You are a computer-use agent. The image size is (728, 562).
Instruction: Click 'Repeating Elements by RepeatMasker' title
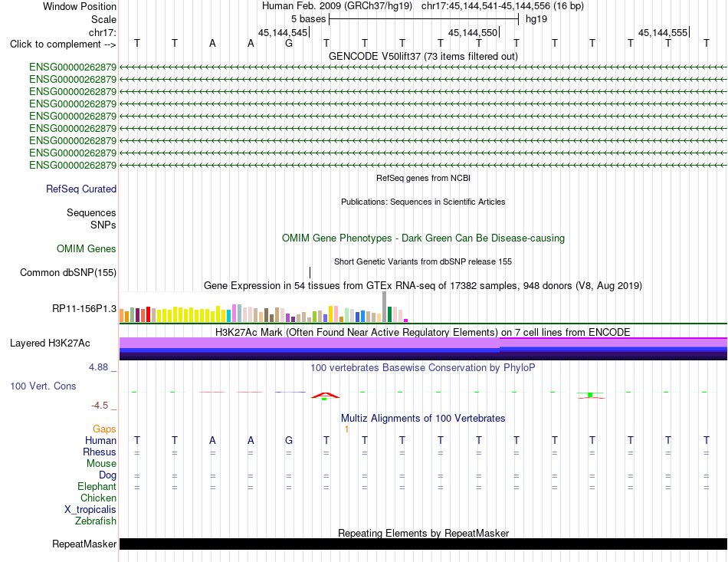click(423, 533)
